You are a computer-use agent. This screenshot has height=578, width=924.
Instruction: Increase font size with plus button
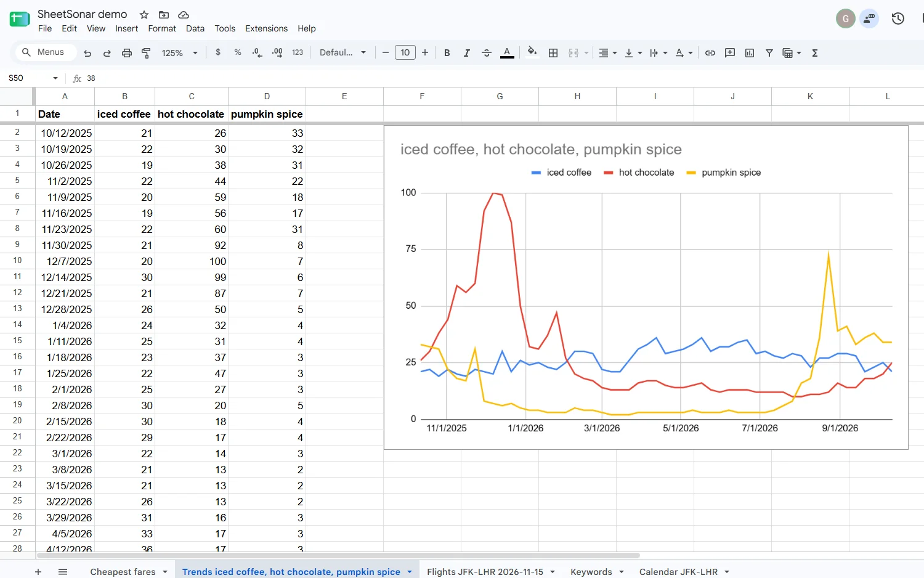(x=425, y=53)
